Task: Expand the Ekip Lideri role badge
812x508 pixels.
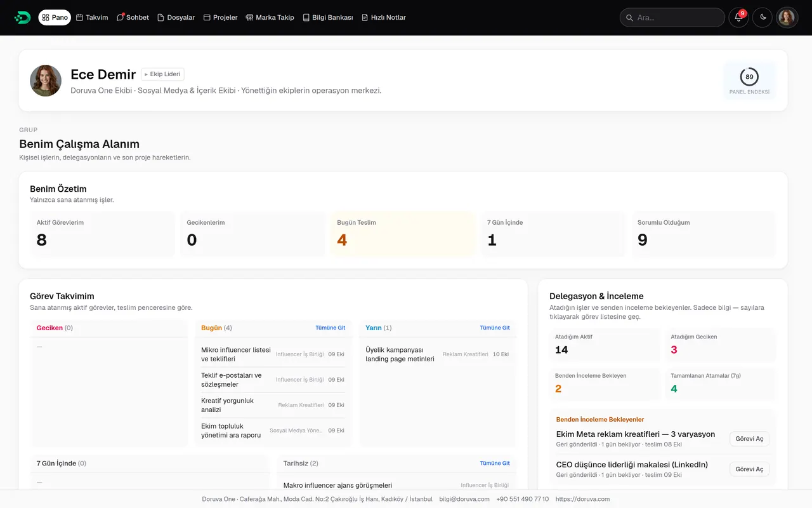Action: [x=162, y=74]
